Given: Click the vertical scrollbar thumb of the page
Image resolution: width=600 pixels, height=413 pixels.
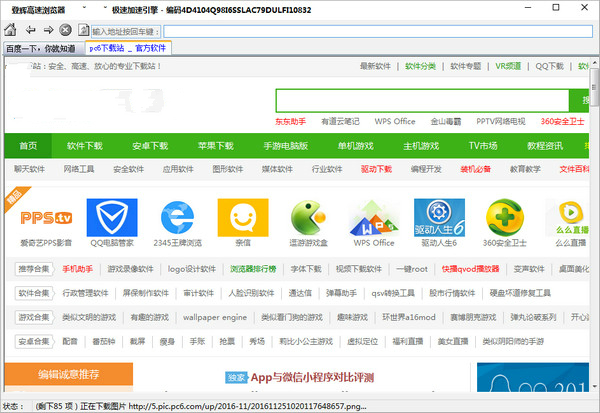Looking at the screenshot, I should tap(595, 88).
